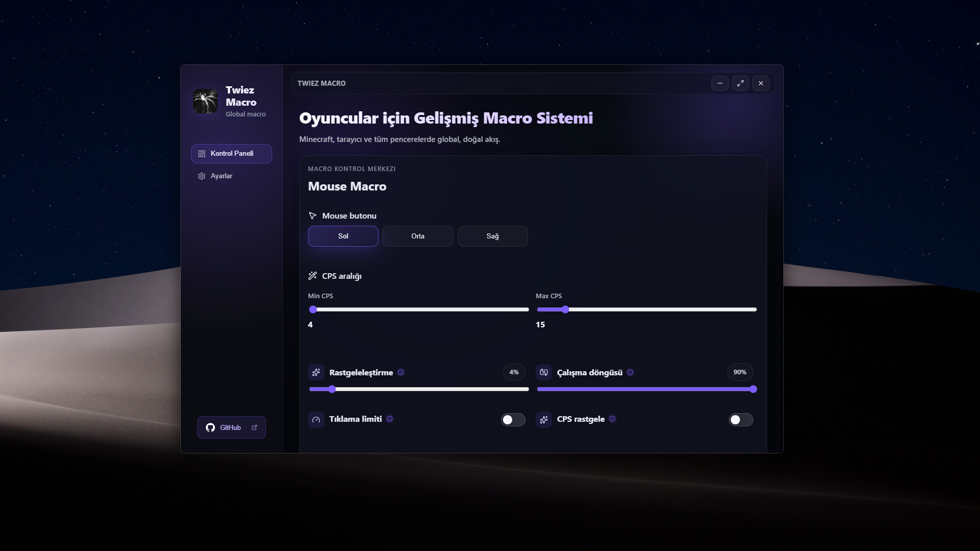Click the Mouse Macro heading

pos(347,186)
